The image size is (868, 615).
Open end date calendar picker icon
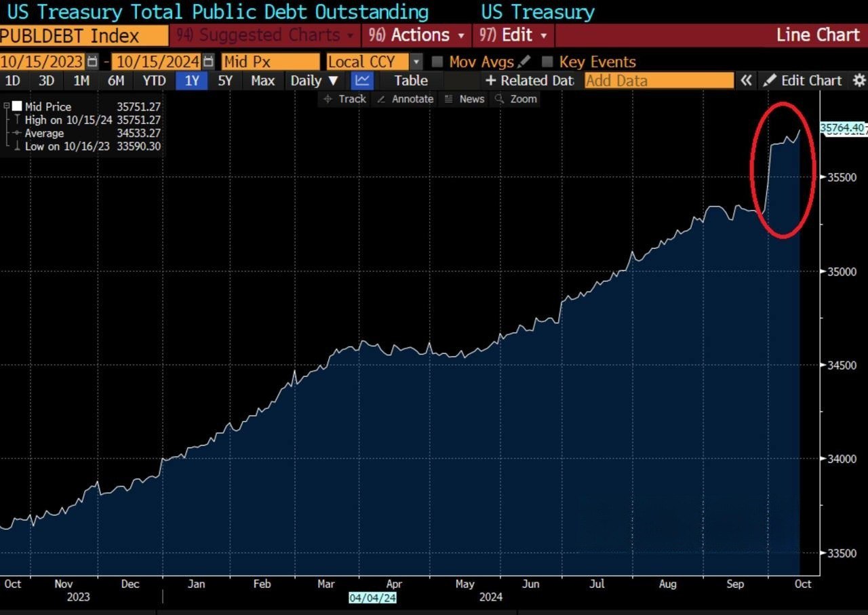(209, 62)
